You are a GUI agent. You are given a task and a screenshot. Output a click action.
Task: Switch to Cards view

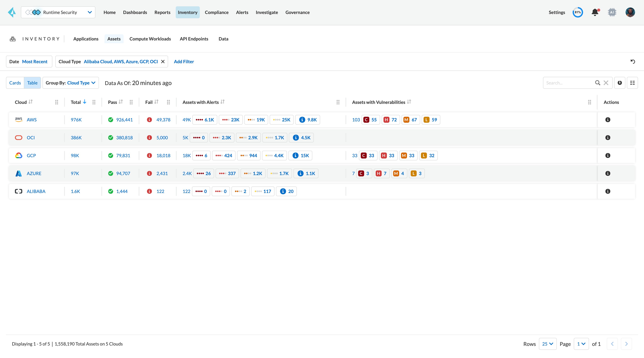pos(15,82)
